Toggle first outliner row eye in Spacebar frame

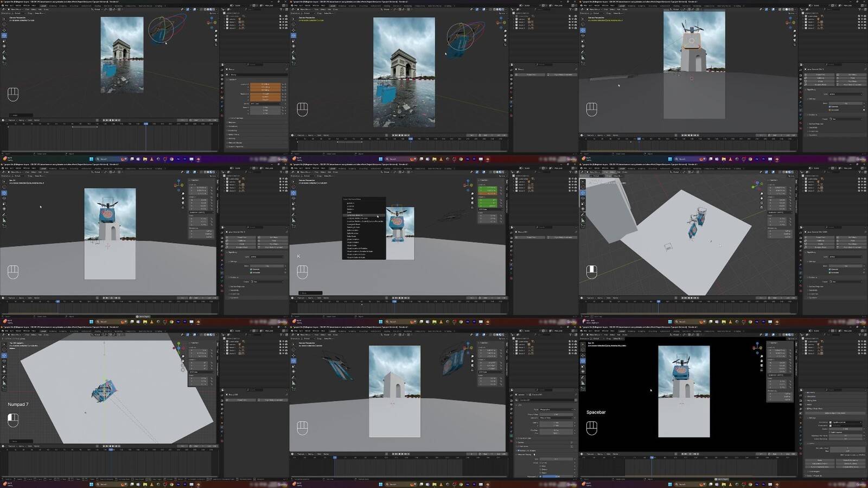[861, 341]
